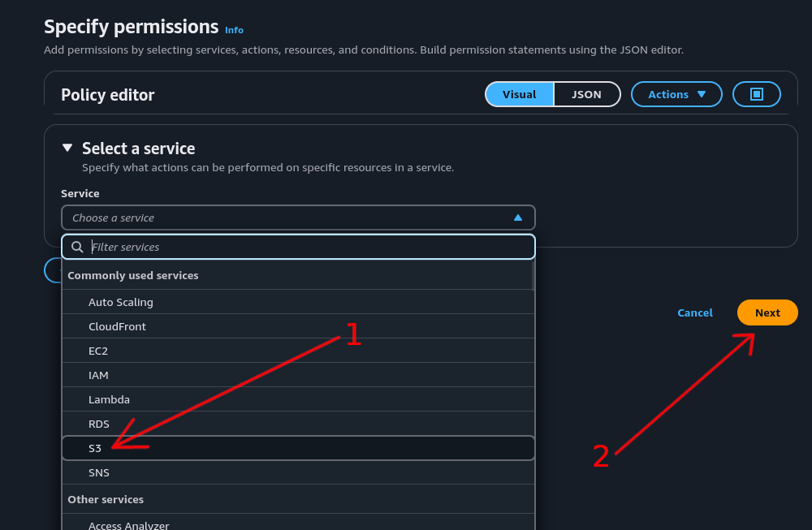
Task: Pick the IAM service option
Action: [x=98, y=375]
